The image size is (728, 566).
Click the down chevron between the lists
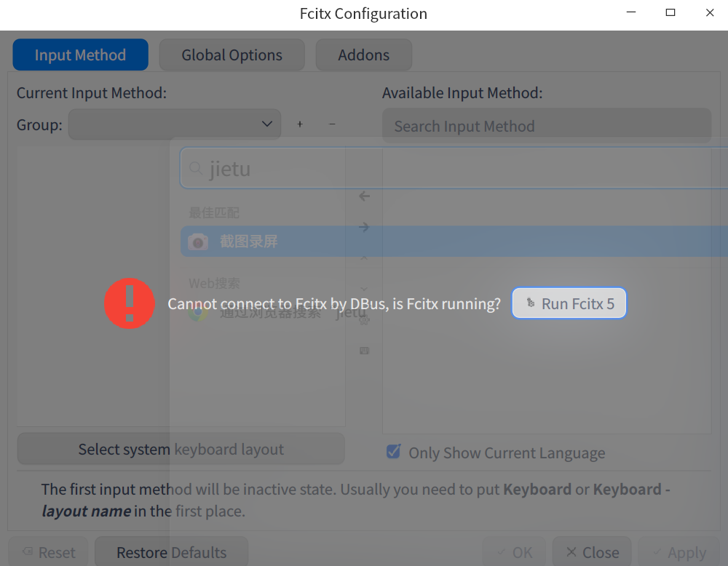coord(365,289)
